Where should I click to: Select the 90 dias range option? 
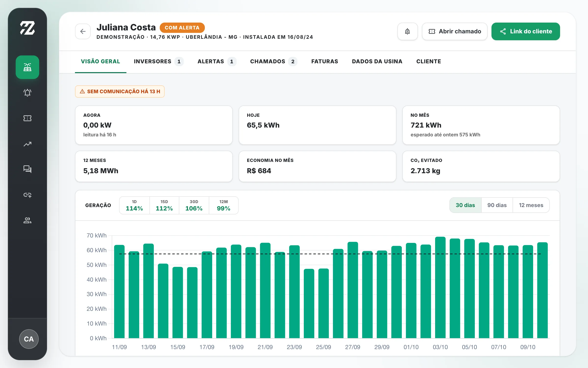tap(497, 205)
